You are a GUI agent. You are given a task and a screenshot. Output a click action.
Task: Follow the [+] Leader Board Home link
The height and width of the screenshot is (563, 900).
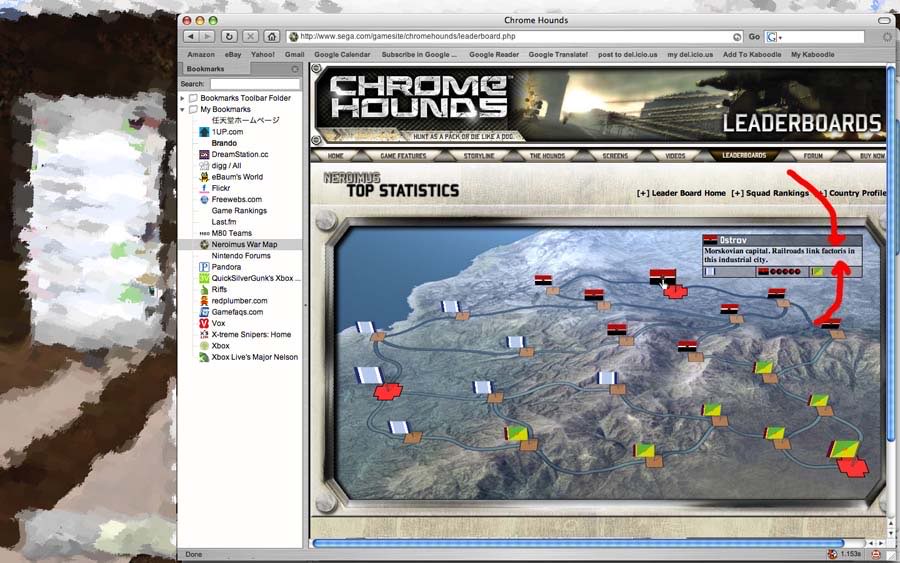tap(681, 193)
